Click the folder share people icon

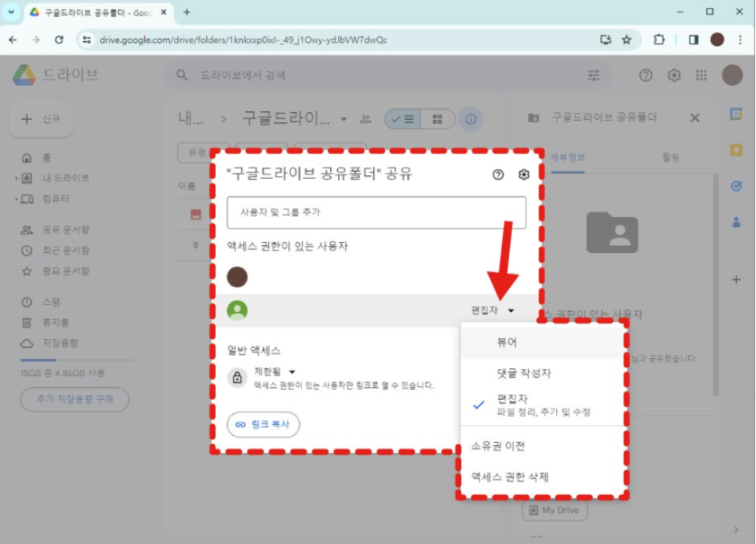[366, 119]
